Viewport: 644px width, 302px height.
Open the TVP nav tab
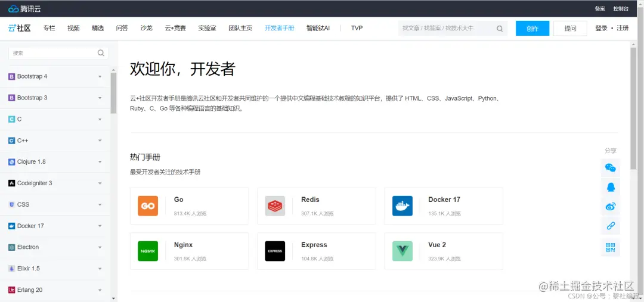coord(357,29)
